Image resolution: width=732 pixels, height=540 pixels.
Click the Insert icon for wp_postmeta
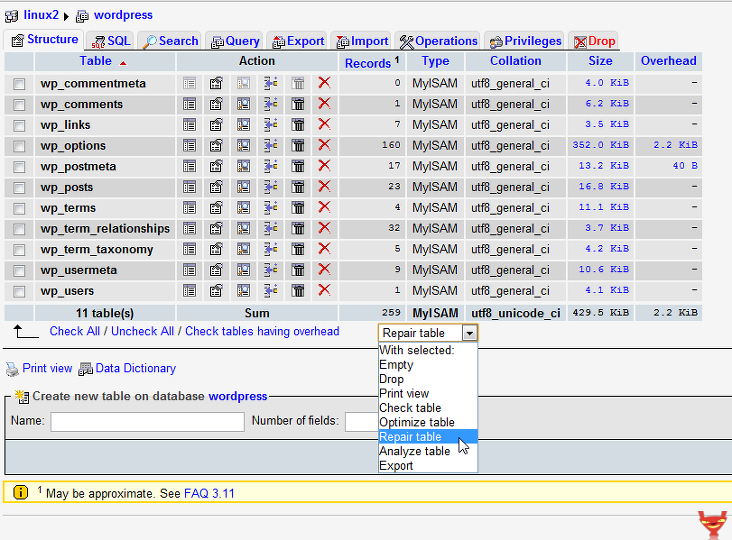click(270, 166)
